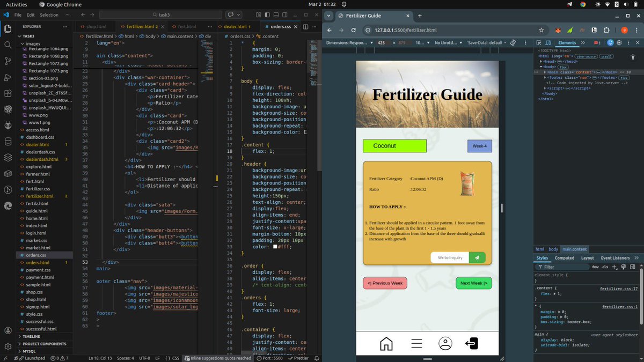644x362 pixels.
Task: Go back in Chrome browser
Action: 329,31
